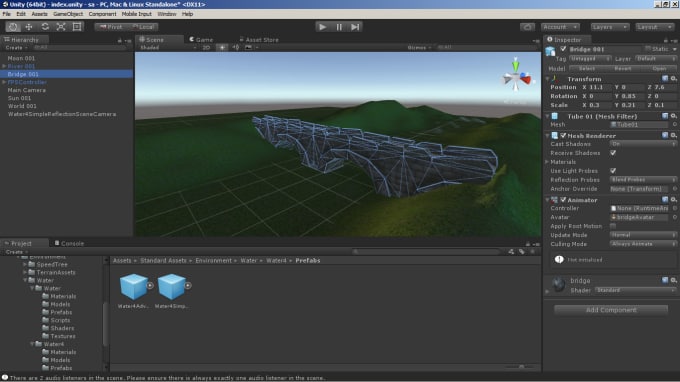Select the Move tool in the toolbar

coord(29,27)
